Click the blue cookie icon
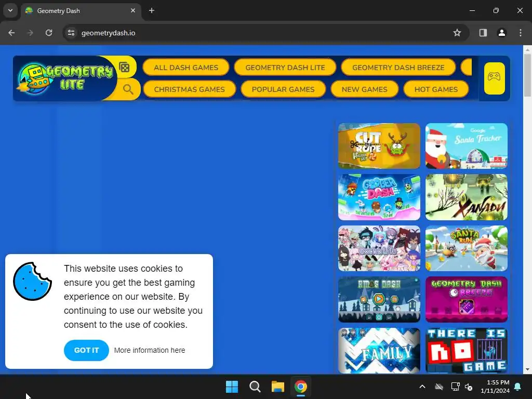Screen dimensions: 532x399 tap(32, 281)
